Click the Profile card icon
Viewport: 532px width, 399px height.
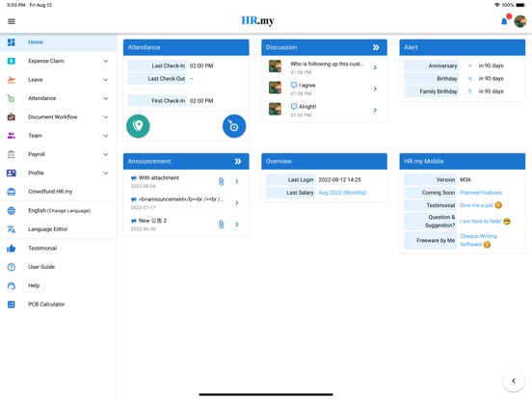point(12,173)
